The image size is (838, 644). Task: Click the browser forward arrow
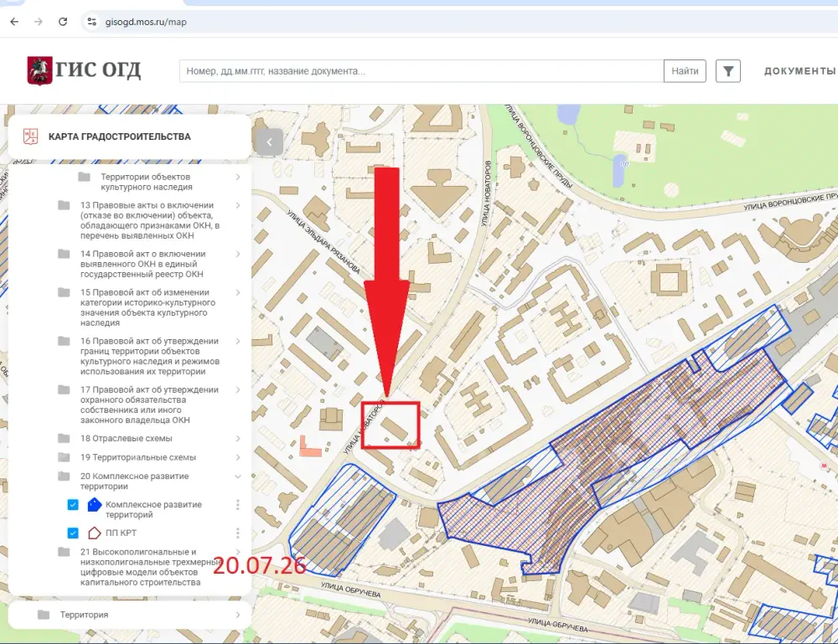(39, 22)
